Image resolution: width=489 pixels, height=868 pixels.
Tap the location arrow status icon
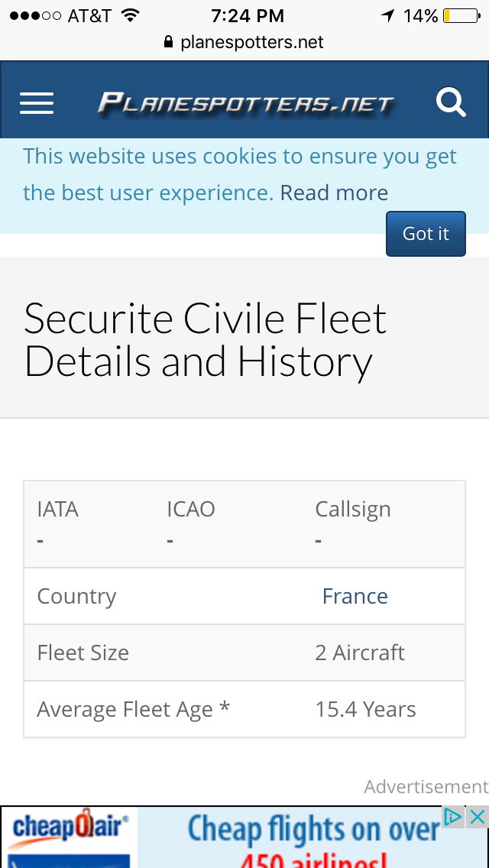[x=389, y=15]
